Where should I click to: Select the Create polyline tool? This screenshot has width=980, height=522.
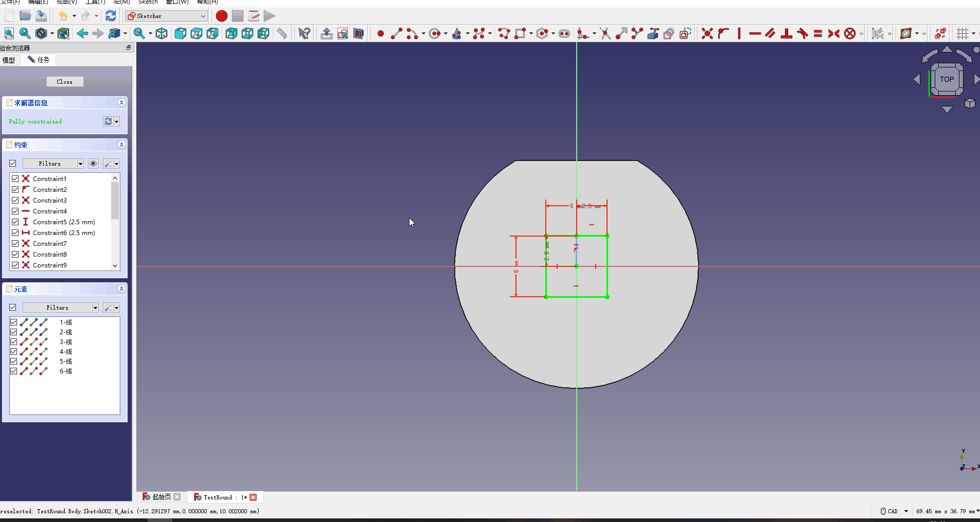504,34
